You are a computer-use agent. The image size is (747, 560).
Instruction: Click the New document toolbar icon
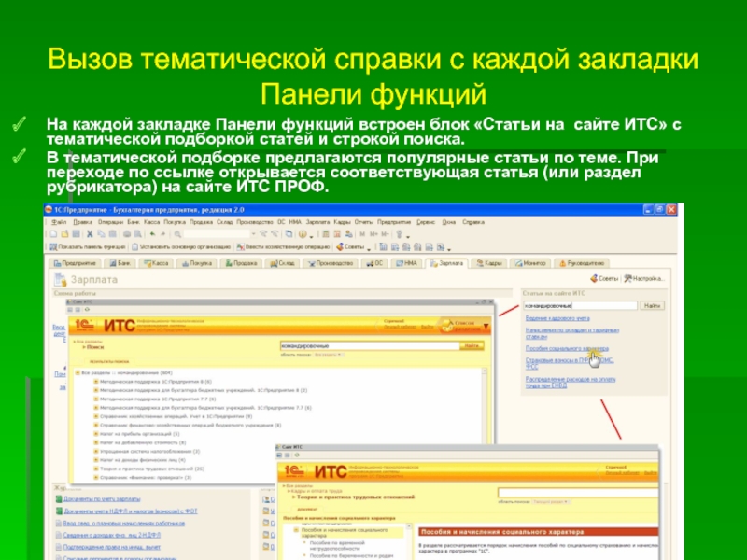[53, 234]
